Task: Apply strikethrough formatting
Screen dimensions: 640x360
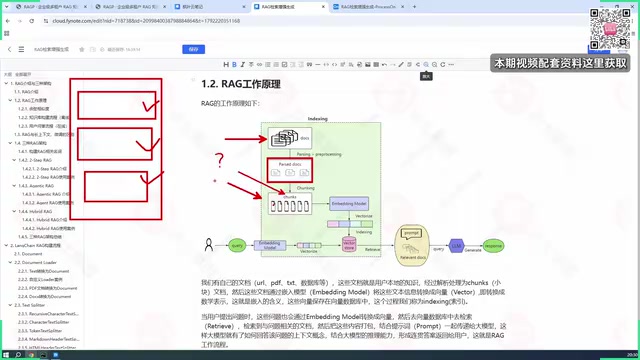Action: click(251, 64)
